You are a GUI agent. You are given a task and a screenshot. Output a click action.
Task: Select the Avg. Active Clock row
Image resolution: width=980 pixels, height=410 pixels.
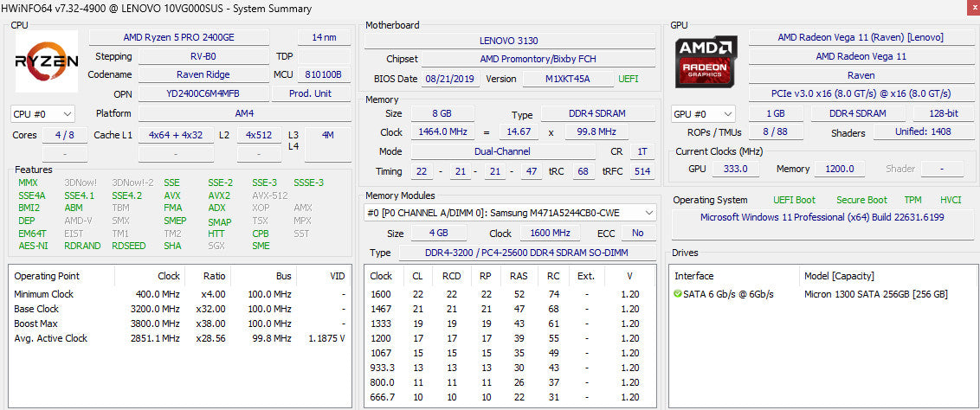click(180, 338)
